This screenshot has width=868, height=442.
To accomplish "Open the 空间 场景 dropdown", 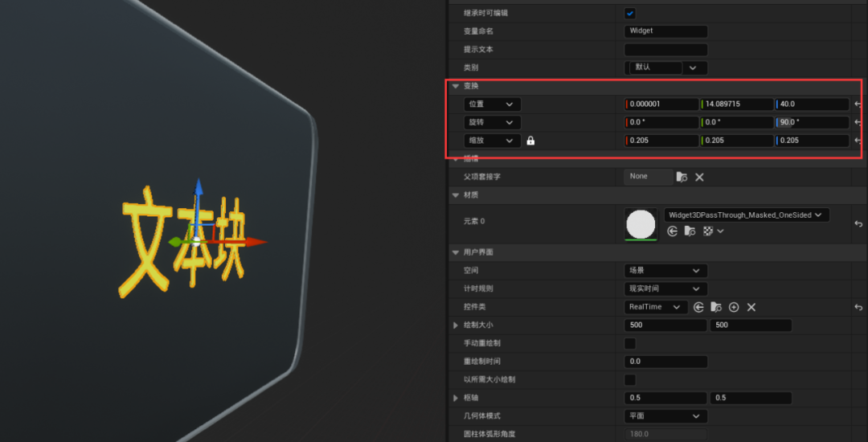I will tap(666, 271).
